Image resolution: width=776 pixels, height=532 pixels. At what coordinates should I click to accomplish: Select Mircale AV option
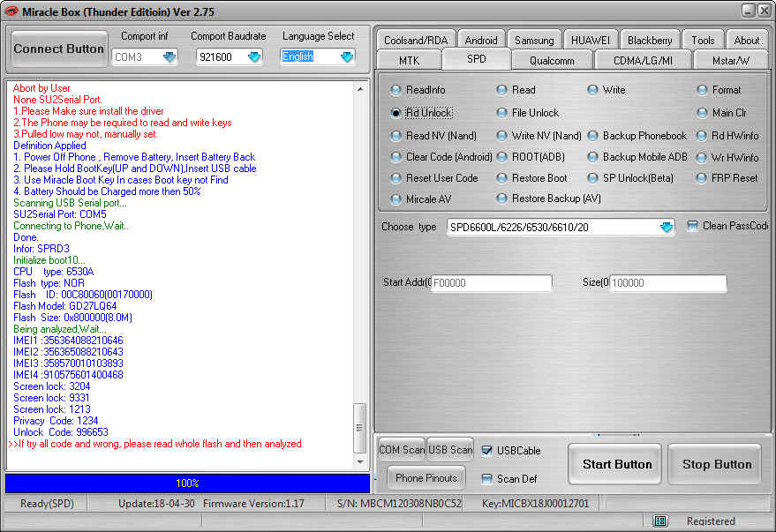(x=421, y=199)
